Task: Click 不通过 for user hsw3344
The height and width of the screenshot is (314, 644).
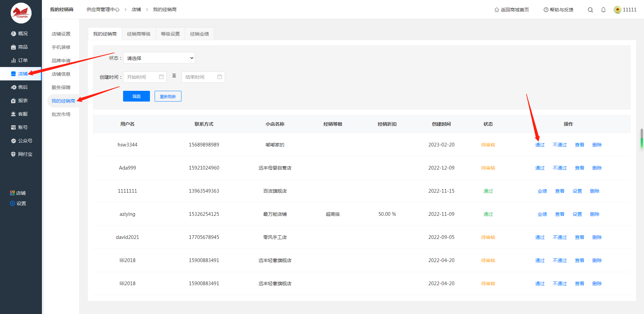Action: (560, 145)
